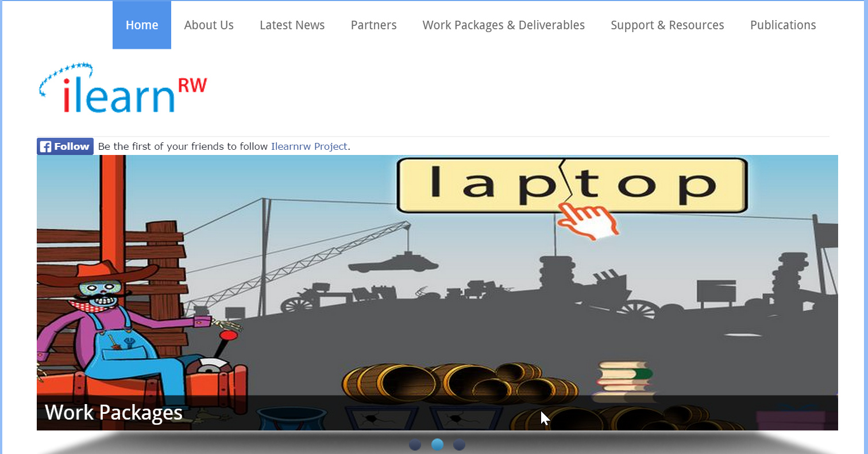Open the Home menu item

coord(142,25)
